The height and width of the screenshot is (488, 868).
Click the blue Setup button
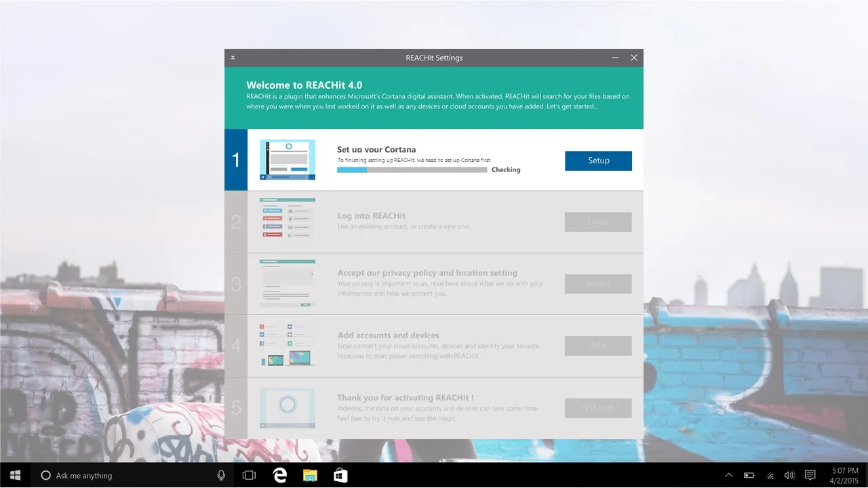[598, 161]
